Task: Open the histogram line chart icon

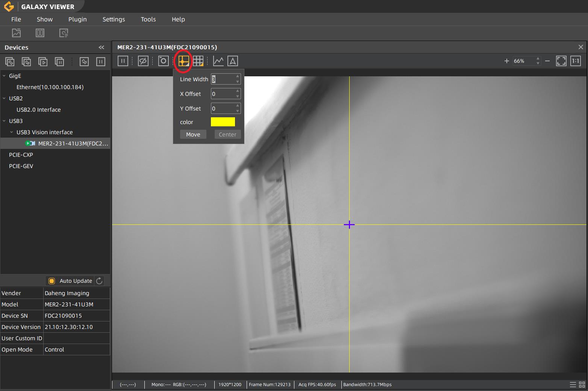Action: pyautogui.click(x=218, y=61)
